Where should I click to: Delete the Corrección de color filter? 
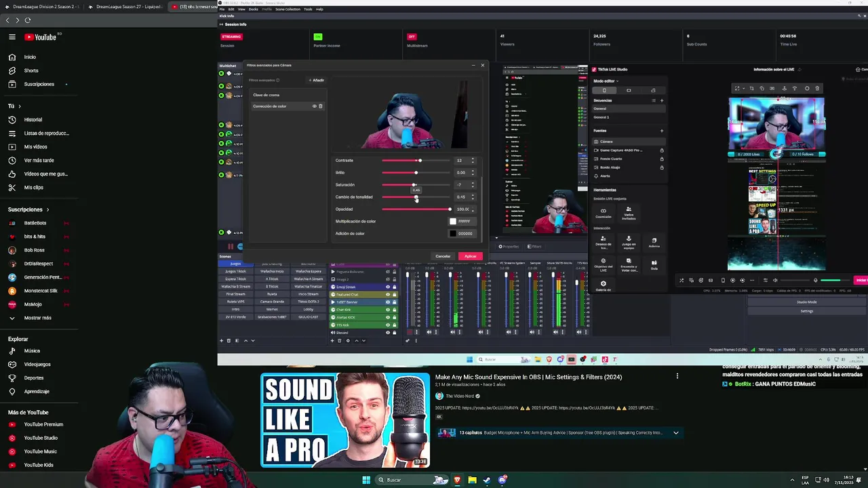coord(321,106)
